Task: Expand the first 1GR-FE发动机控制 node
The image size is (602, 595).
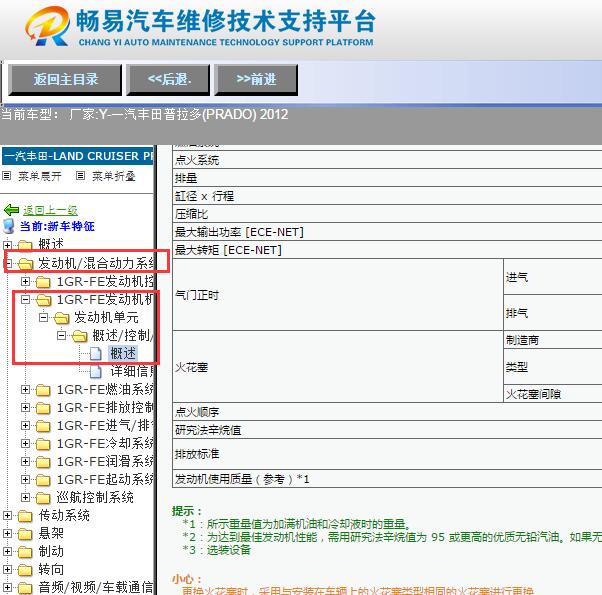Action: tap(25, 282)
